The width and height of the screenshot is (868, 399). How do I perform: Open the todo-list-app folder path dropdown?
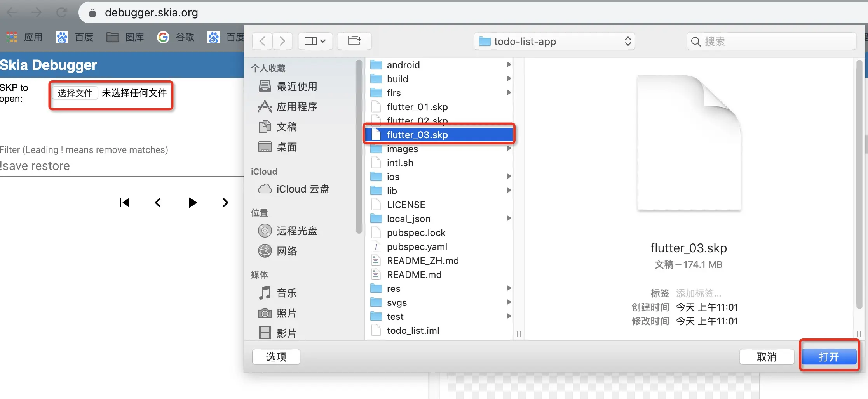[x=554, y=41]
